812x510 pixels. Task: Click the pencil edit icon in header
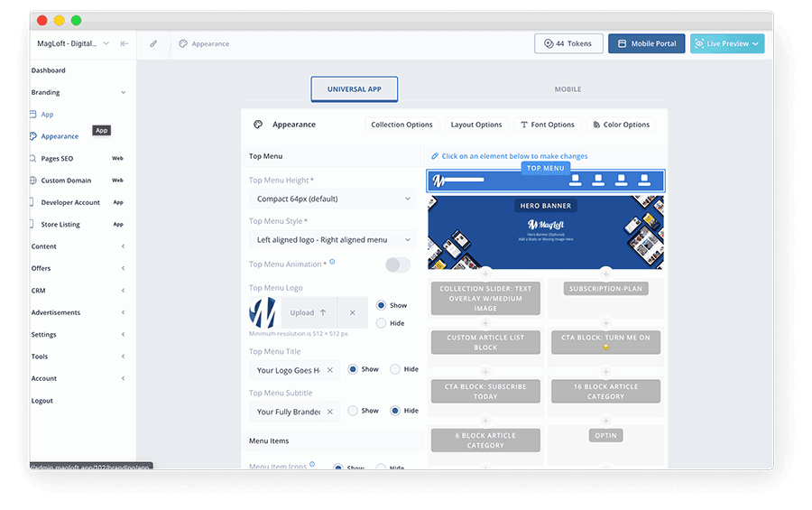(x=153, y=43)
